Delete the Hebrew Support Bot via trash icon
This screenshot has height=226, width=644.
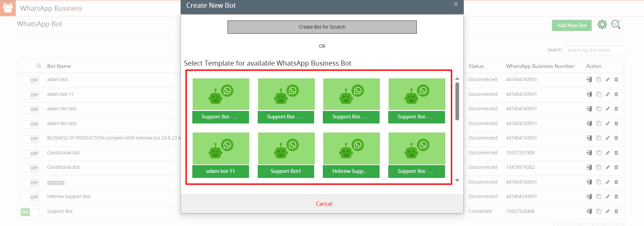(x=616, y=196)
